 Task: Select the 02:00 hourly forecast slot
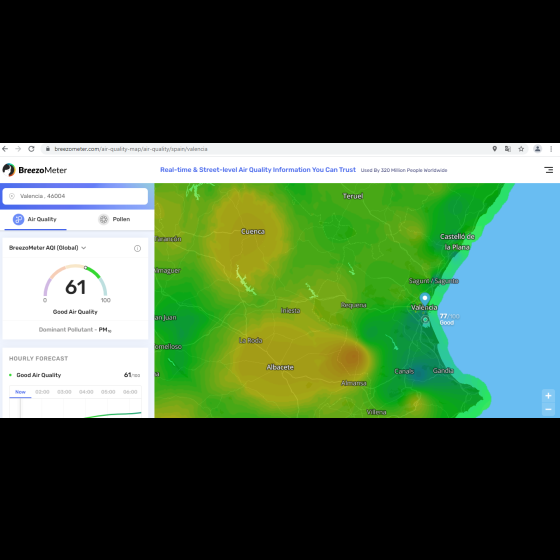[42, 392]
